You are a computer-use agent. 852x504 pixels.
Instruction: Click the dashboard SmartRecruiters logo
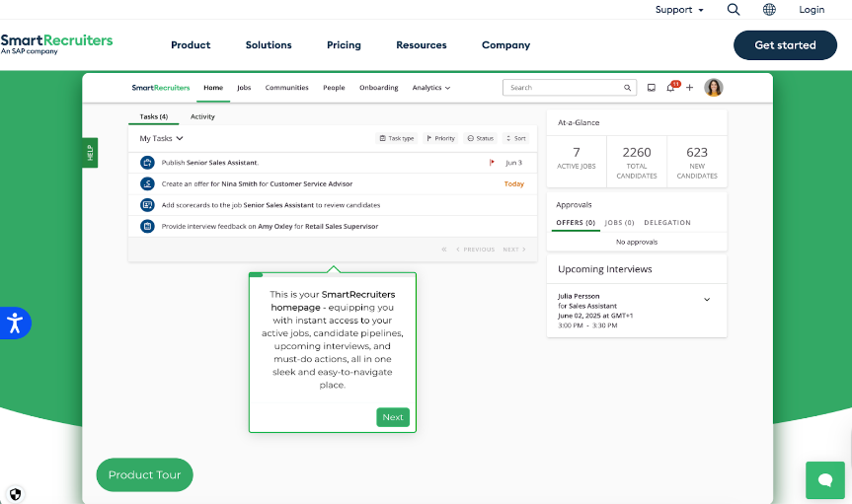(161, 88)
